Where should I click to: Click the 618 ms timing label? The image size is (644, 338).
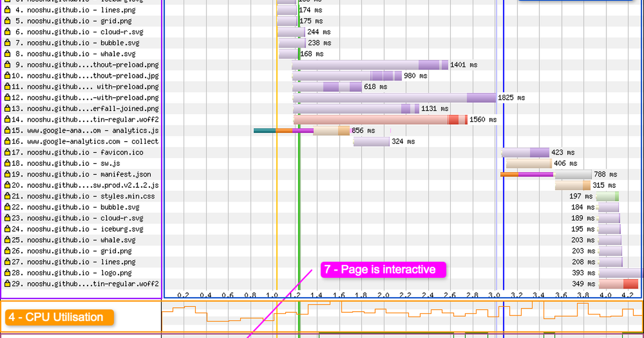coord(376,86)
